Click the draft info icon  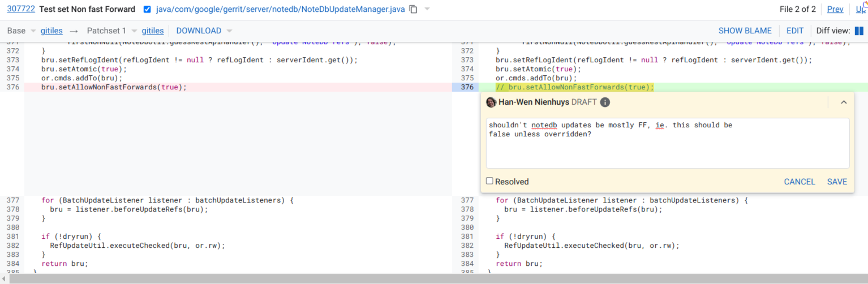[x=605, y=102]
